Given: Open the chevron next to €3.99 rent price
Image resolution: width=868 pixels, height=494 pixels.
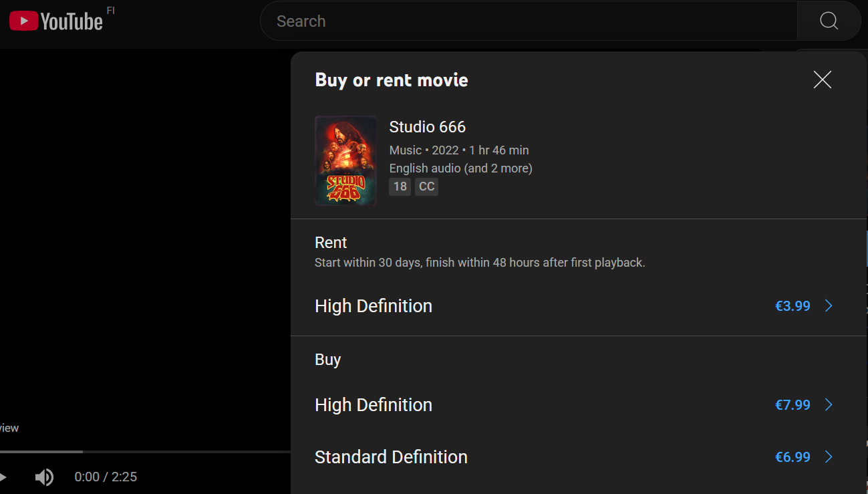Looking at the screenshot, I should [829, 306].
